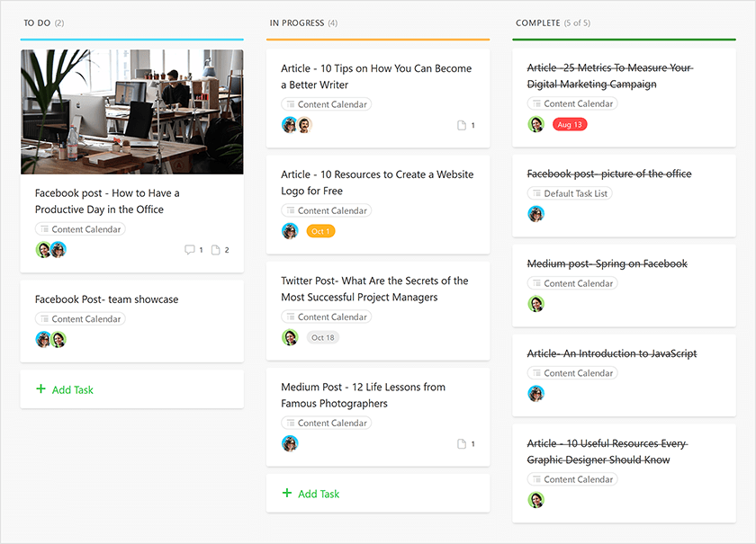Open the office photo thumbnail
756x544 pixels.
(132, 111)
